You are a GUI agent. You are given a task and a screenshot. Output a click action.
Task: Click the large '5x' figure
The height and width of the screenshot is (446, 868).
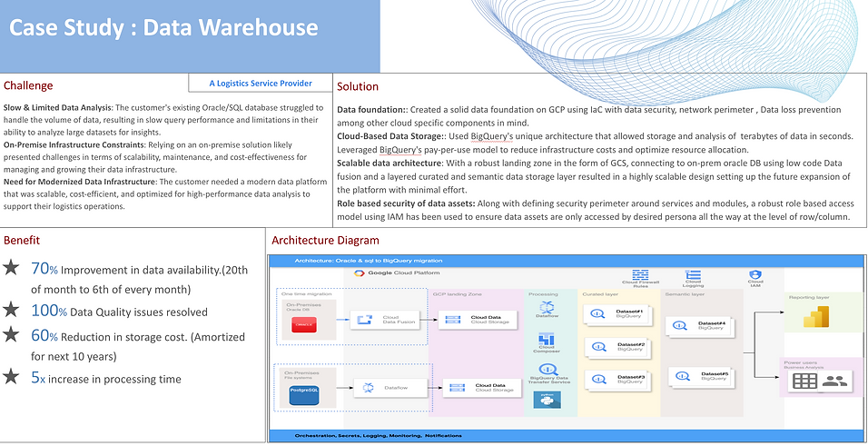click(x=39, y=379)
